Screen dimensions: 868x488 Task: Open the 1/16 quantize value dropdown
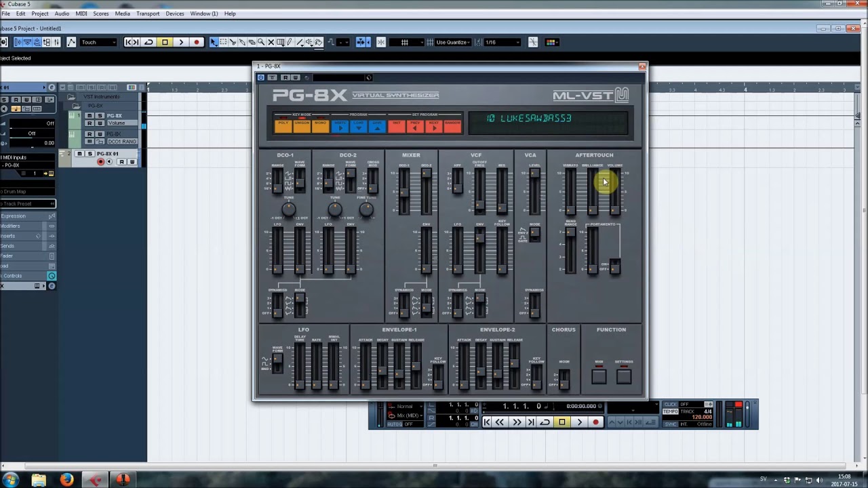pos(502,42)
